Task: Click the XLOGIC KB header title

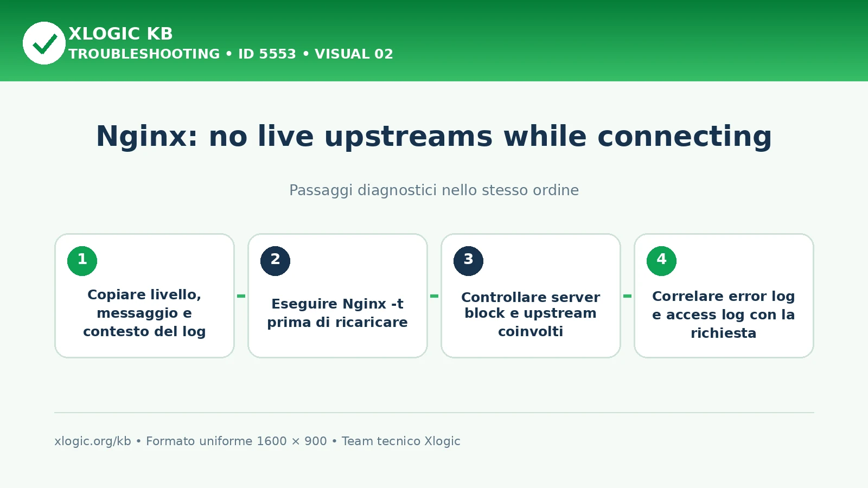Action: pyautogui.click(x=120, y=34)
